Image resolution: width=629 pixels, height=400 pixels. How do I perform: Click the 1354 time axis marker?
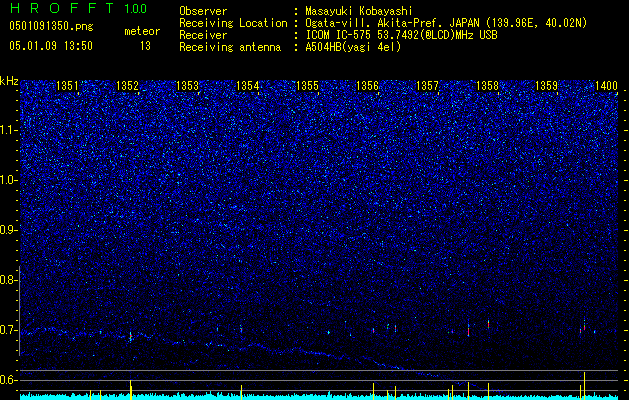[248, 85]
